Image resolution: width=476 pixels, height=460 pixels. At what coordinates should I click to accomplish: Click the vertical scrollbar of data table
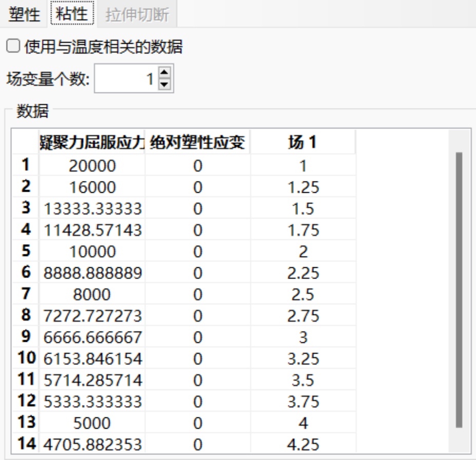[459, 288]
